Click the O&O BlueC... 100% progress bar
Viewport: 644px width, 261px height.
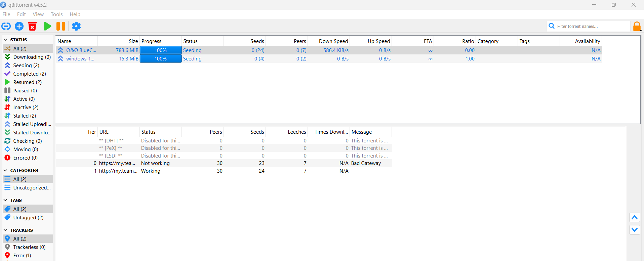(x=161, y=50)
